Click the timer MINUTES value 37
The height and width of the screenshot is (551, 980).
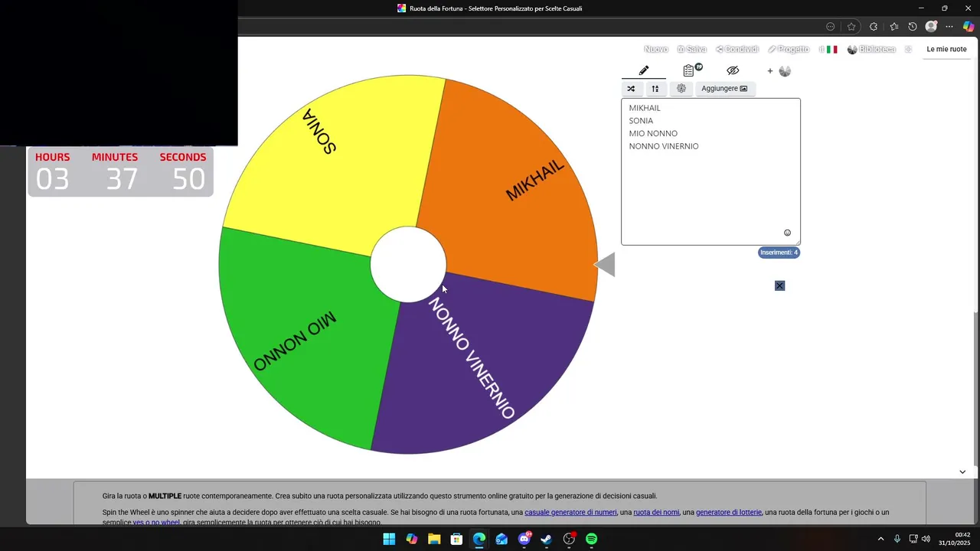coord(122,179)
